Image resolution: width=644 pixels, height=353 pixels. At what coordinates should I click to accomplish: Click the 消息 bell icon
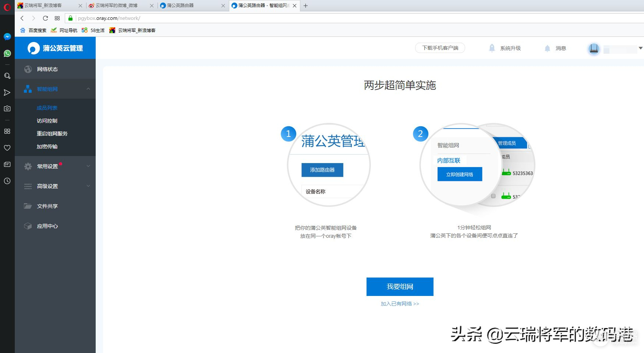click(x=547, y=48)
